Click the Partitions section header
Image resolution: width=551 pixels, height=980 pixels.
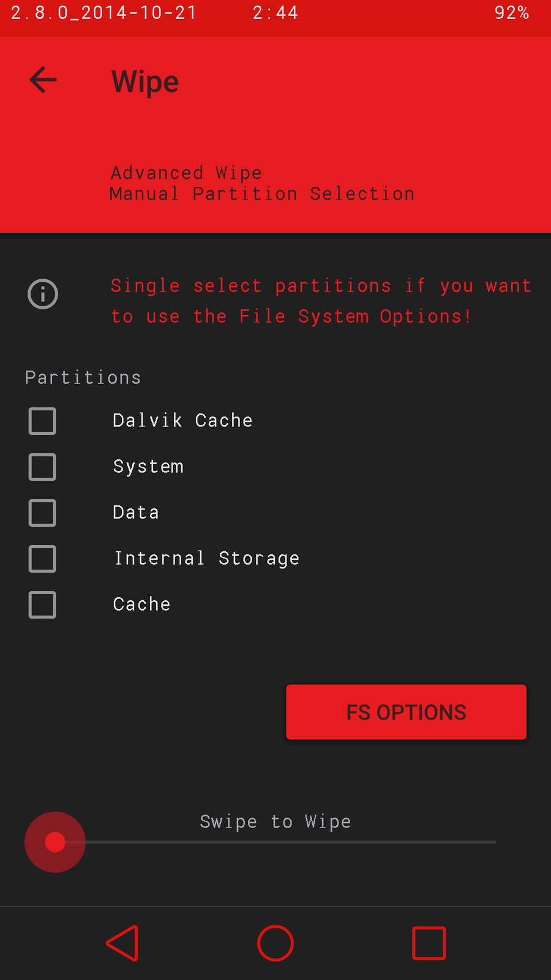point(83,377)
